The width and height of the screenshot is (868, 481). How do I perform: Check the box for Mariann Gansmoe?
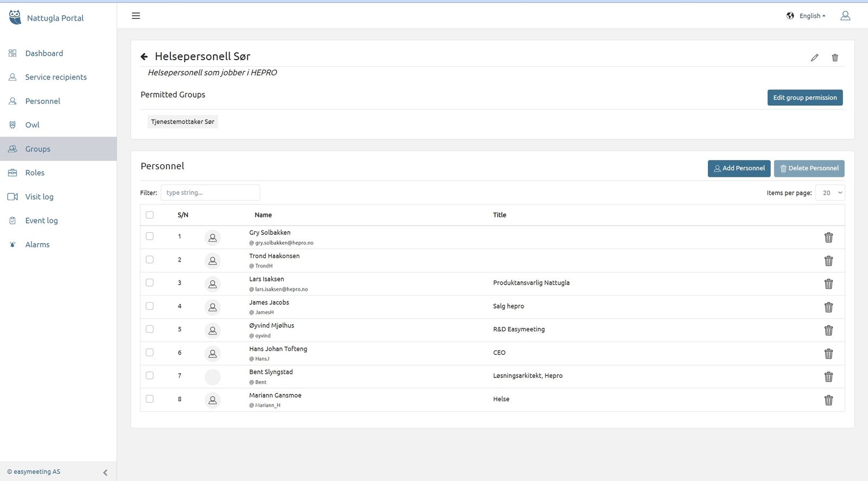pos(150,399)
